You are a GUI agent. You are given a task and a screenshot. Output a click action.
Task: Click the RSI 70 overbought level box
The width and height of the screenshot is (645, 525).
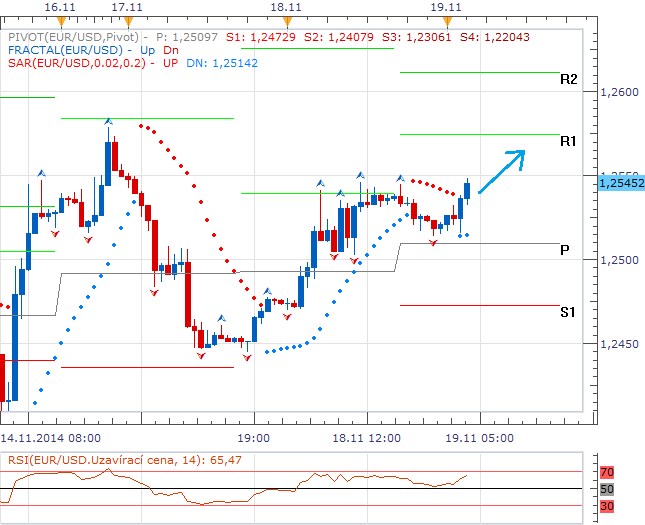606,472
